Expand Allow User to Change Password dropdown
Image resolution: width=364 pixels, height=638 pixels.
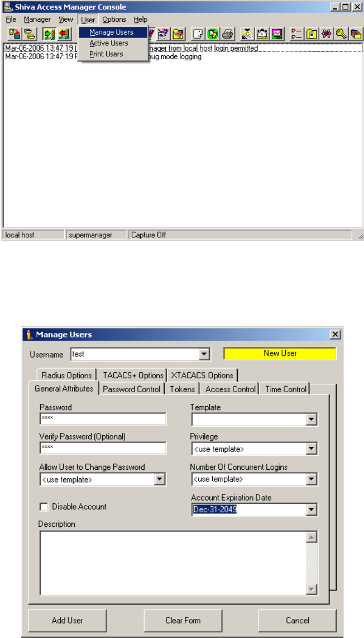[x=160, y=479]
